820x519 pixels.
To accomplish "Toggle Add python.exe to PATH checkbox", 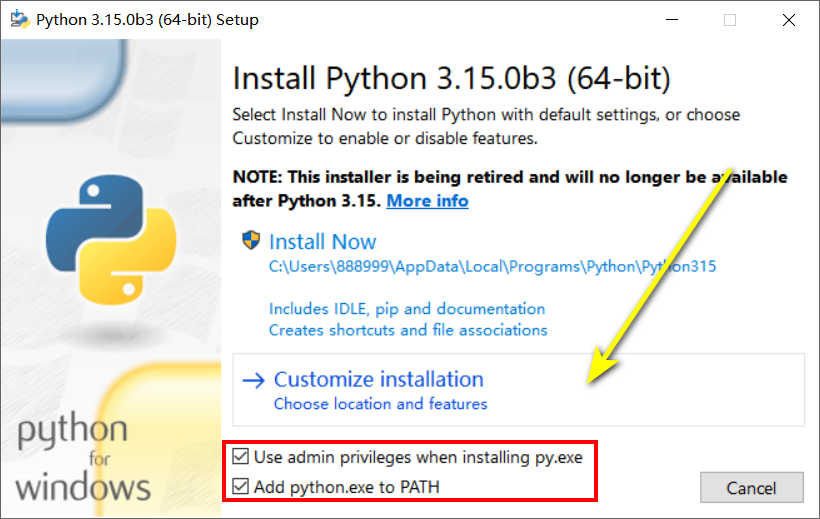I will [241, 486].
